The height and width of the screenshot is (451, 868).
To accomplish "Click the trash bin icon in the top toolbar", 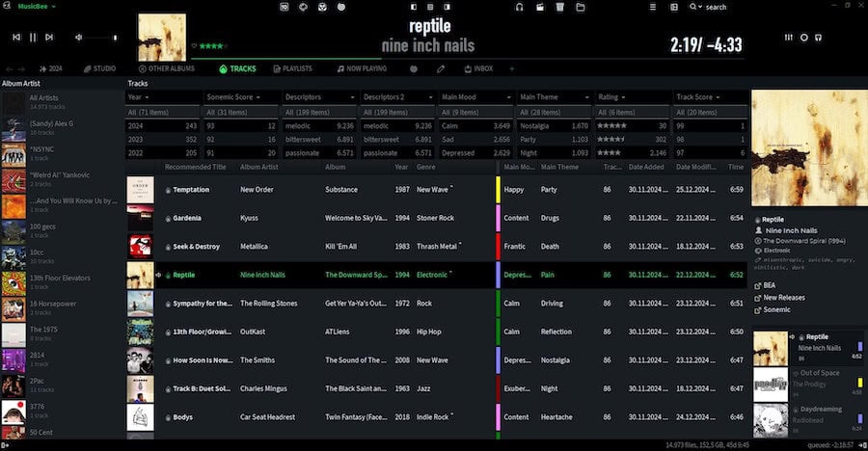I will (x=559, y=7).
